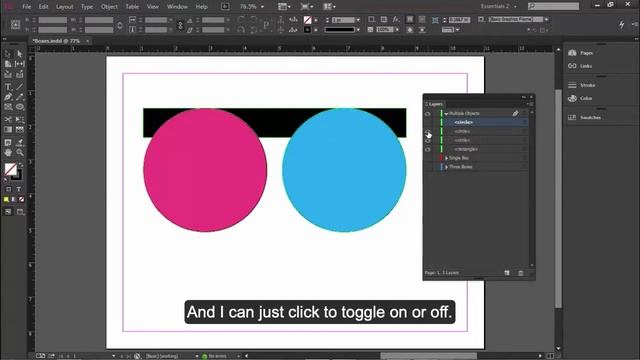The height and width of the screenshot is (360, 640).
Task: Select the Type tool
Action: [x=8, y=87]
